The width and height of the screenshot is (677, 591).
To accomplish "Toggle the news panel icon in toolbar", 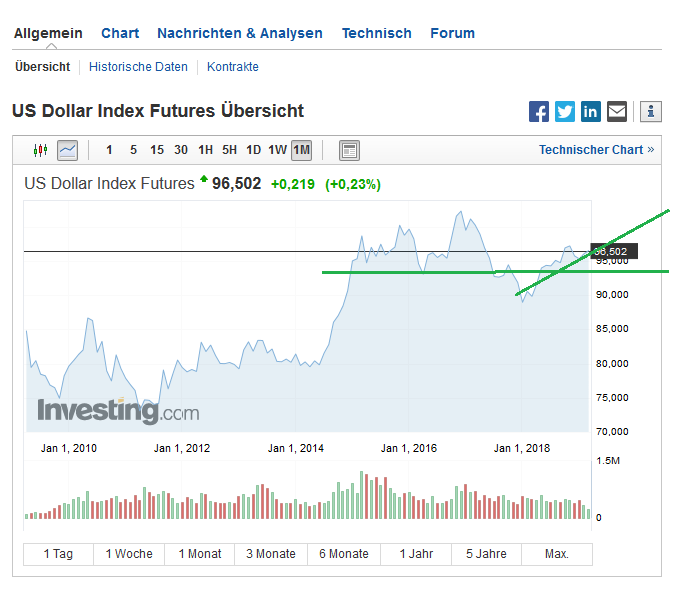I will click(349, 150).
